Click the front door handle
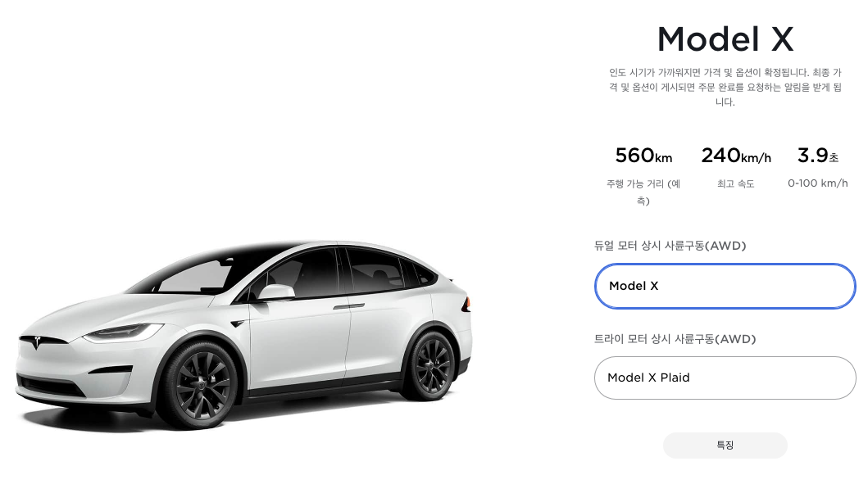 pyautogui.click(x=348, y=306)
